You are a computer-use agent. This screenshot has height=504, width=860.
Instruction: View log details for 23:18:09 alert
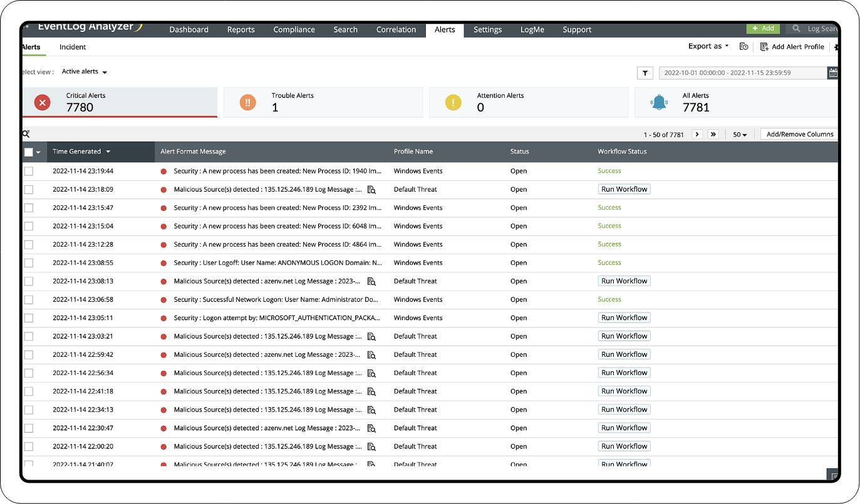(371, 190)
